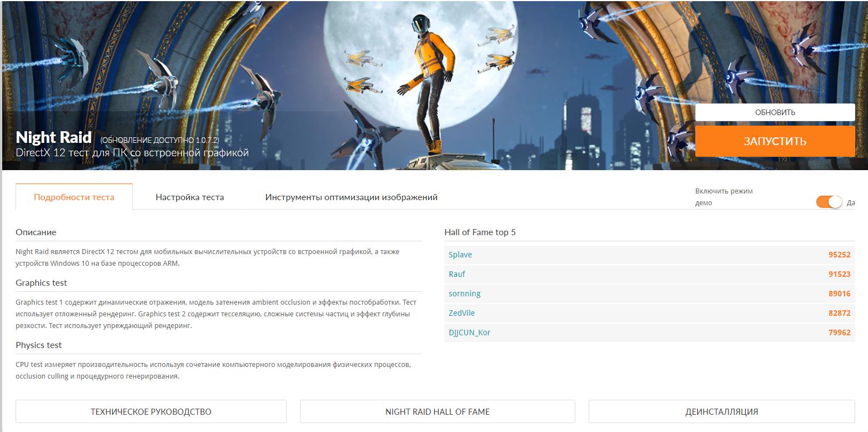Open Splave's Hall of Fame profile
The image size is (868, 432).
[x=460, y=255]
